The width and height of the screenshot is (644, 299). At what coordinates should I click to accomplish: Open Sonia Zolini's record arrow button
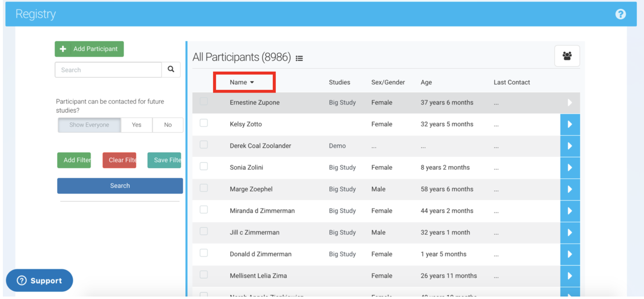point(570,168)
